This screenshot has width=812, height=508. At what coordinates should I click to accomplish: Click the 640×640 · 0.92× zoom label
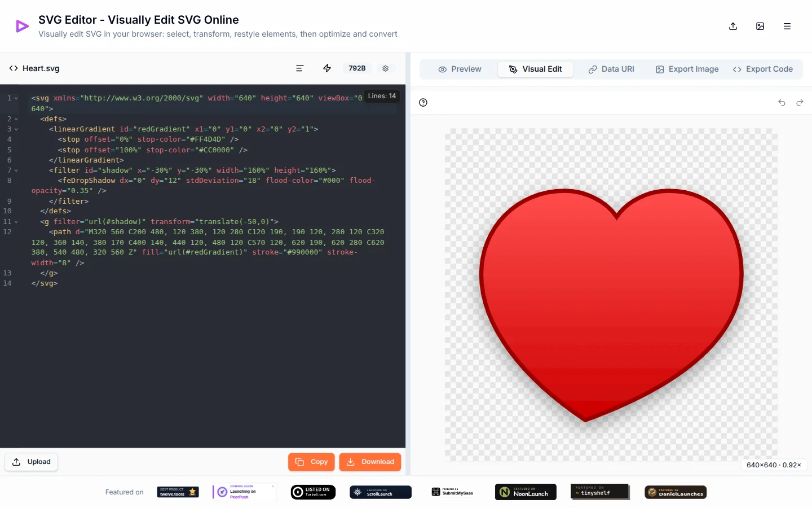tap(774, 465)
